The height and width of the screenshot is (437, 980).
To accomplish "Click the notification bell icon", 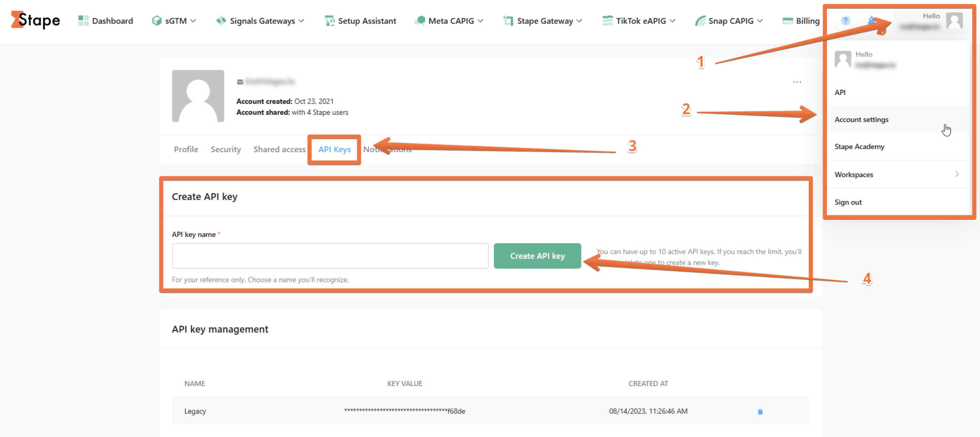I will 871,20.
